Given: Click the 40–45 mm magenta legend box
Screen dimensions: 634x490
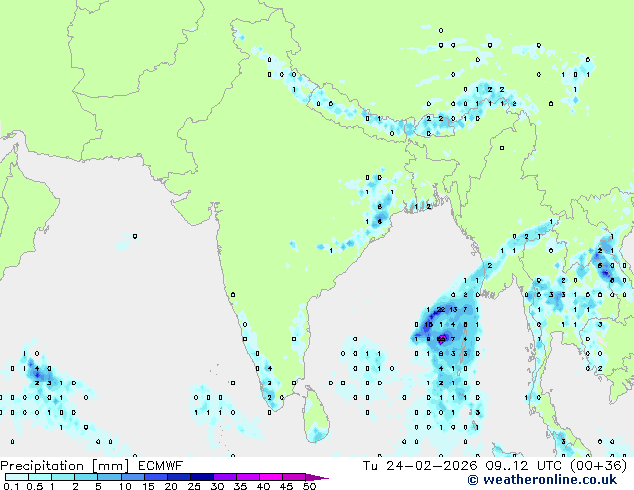Looking at the screenshot, I should [x=271, y=477].
